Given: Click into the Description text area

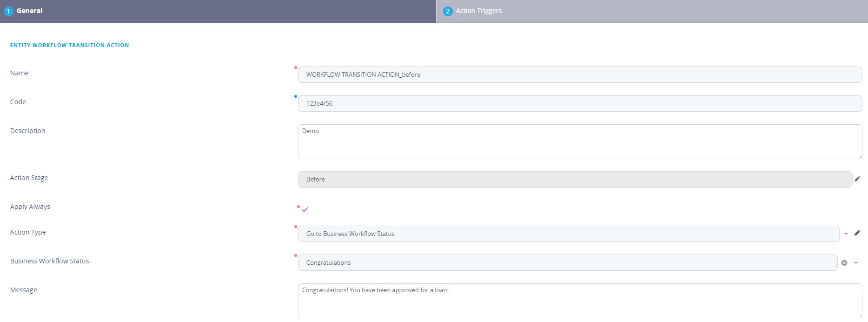Looking at the screenshot, I should [x=579, y=142].
